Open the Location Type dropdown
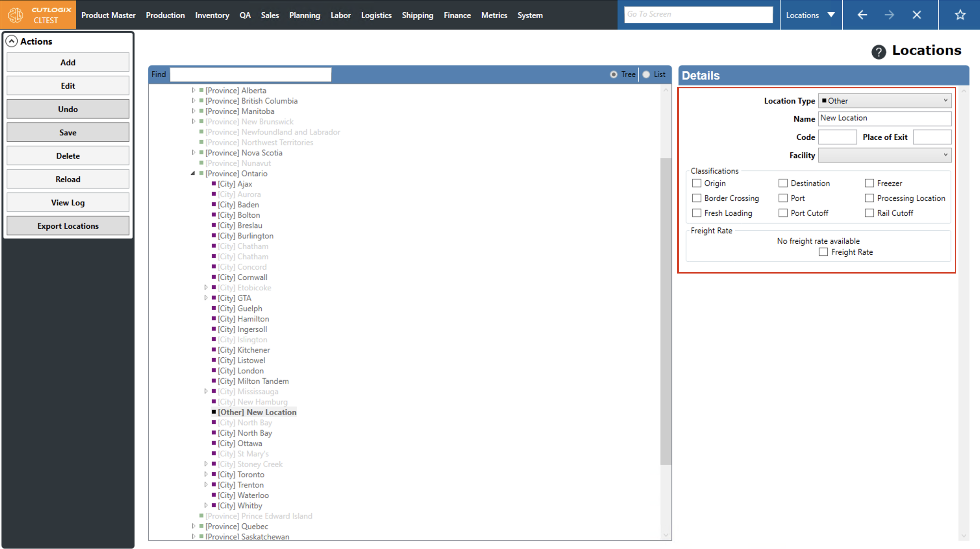 pyautogui.click(x=885, y=101)
